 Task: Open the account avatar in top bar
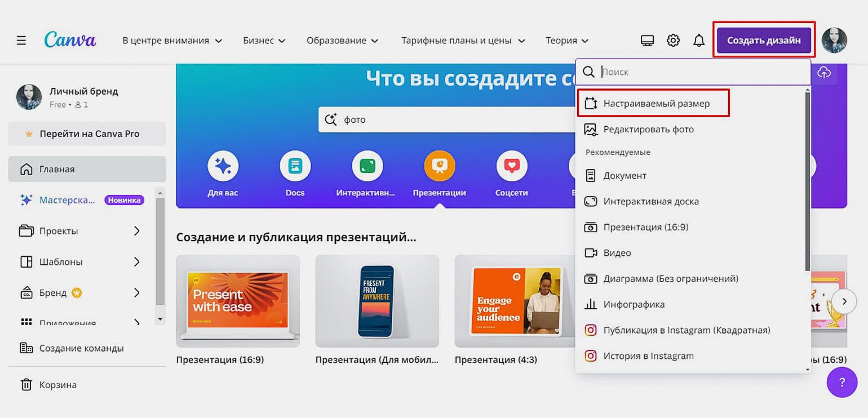click(x=834, y=41)
